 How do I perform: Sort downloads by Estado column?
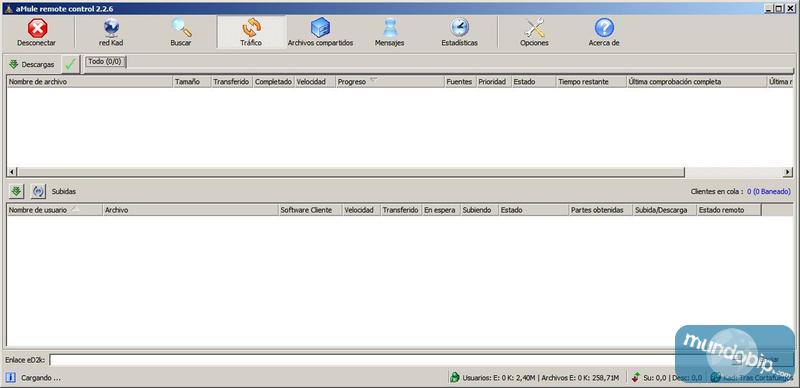point(534,82)
